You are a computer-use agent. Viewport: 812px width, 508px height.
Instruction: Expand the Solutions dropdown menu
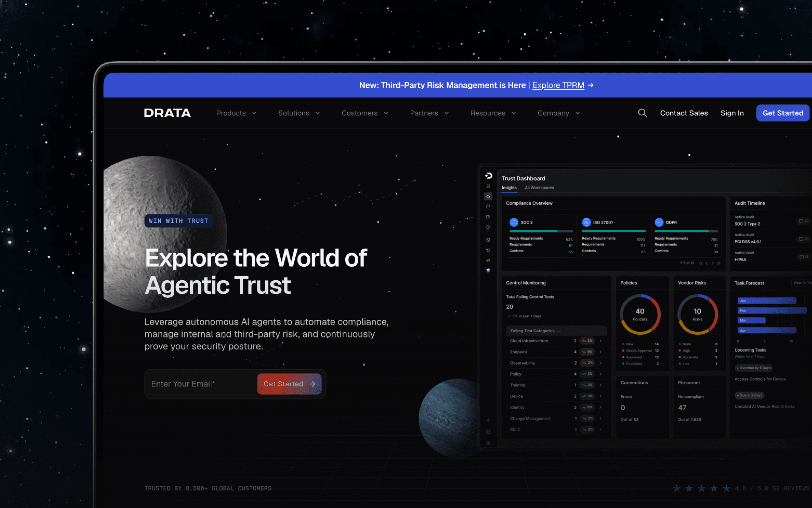click(299, 113)
